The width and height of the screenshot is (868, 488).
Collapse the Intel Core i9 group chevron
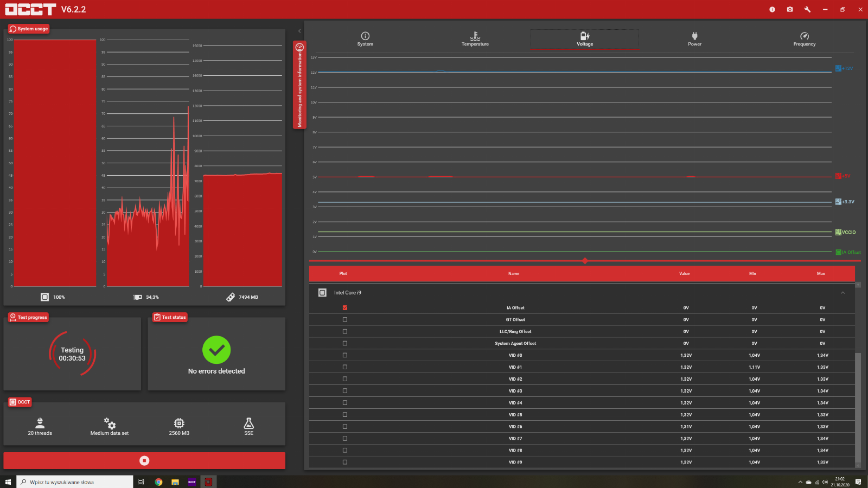point(843,293)
